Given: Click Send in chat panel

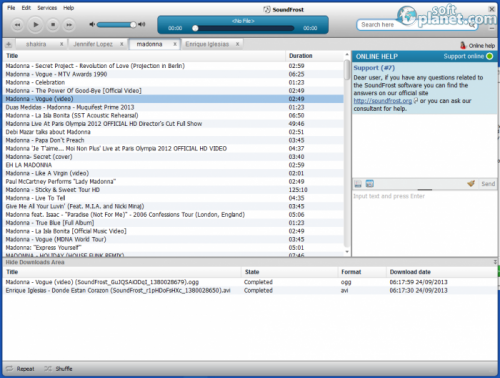Looking at the screenshot, I should [x=488, y=184].
